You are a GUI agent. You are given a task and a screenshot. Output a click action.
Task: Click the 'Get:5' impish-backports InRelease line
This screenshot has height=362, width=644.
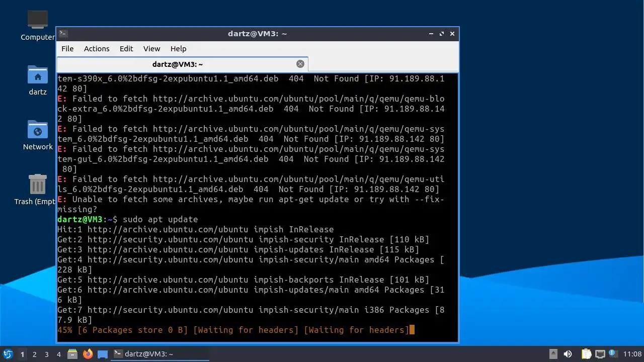click(244, 280)
